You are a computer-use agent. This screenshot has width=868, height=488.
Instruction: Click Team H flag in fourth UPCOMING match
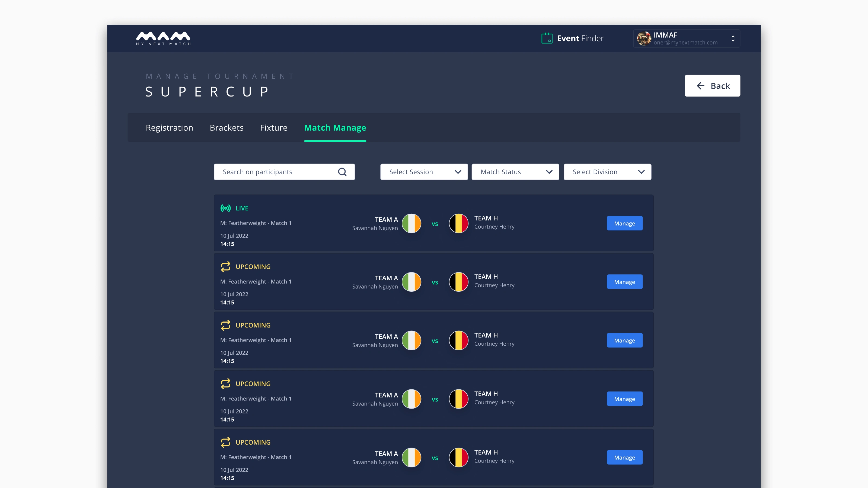pyautogui.click(x=459, y=457)
